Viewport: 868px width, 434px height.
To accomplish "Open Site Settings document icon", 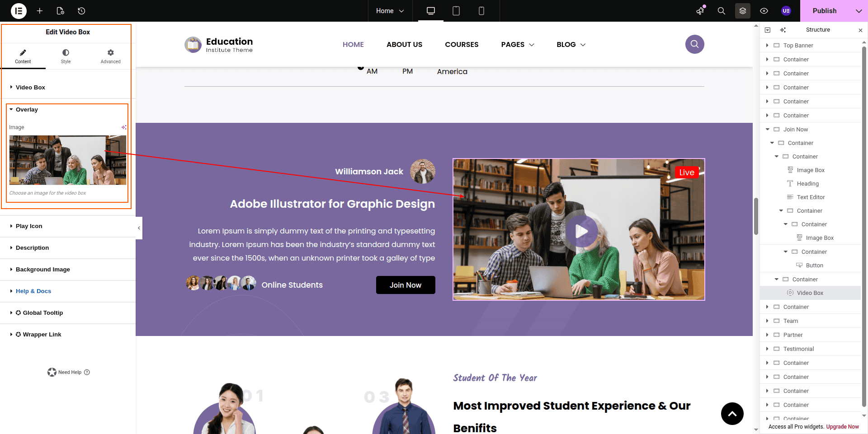I will tap(61, 11).
